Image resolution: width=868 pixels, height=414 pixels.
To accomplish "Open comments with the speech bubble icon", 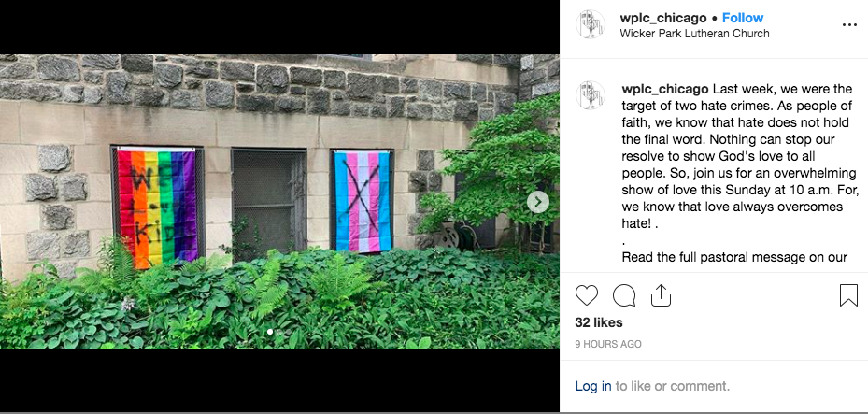I will click(x=624, y=295).
